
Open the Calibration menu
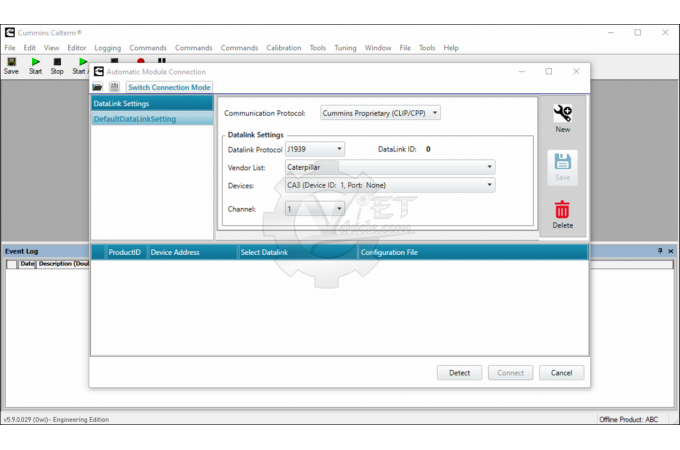click(284, 48)
